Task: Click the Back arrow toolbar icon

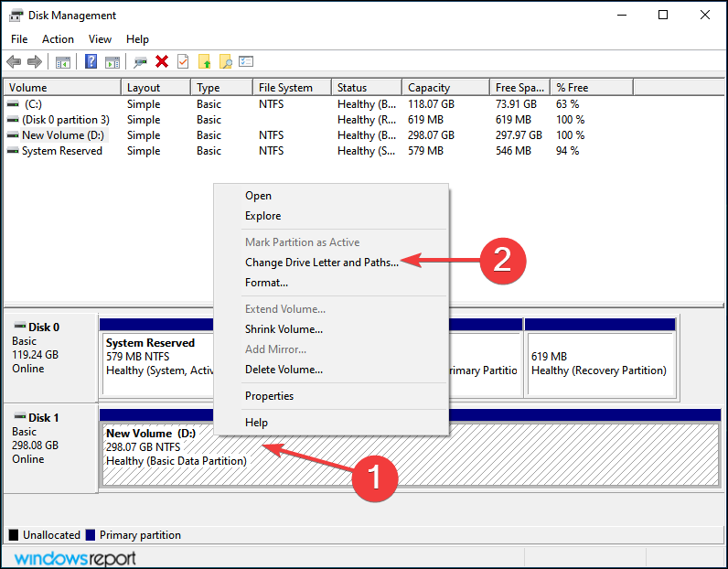Action: click(14, 61)
